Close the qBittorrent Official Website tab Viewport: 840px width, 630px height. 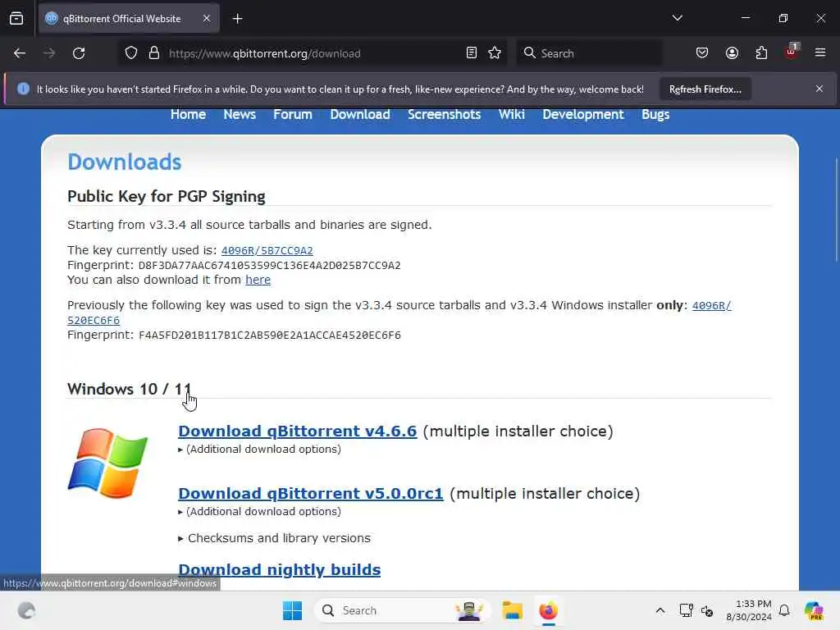coord(207,19)
